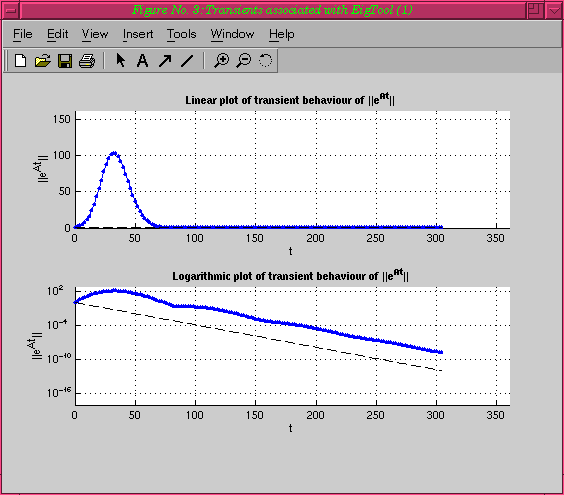The image size is (564, 495).
Task: Click the 10² tick label on logarithmic plot
Action: pyautogui.click(x=55, y=291)
